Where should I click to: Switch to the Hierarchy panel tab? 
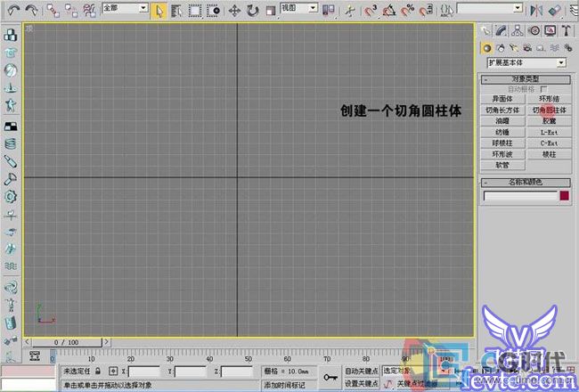[x=518, y=30]
